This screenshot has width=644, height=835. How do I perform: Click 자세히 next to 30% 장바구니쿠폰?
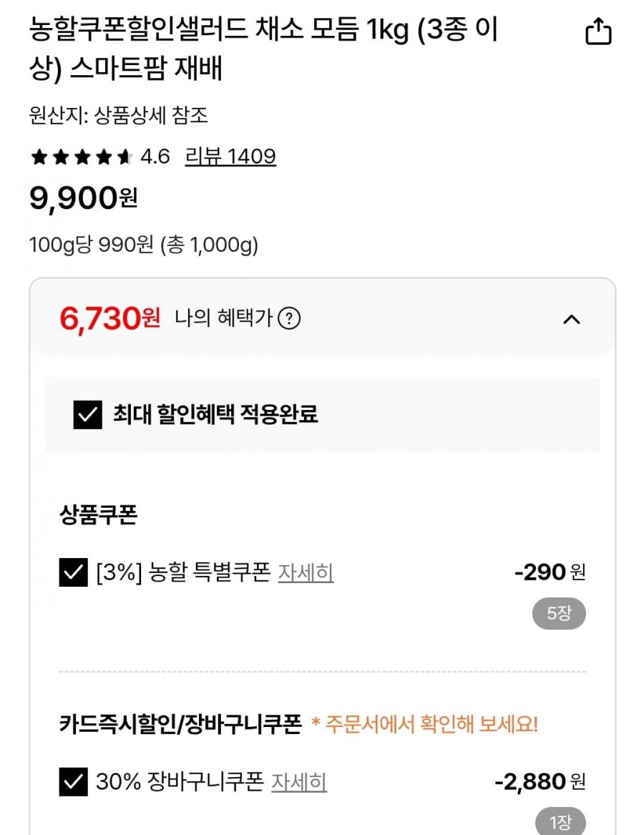pyautogui.click(x=299, y=782)
